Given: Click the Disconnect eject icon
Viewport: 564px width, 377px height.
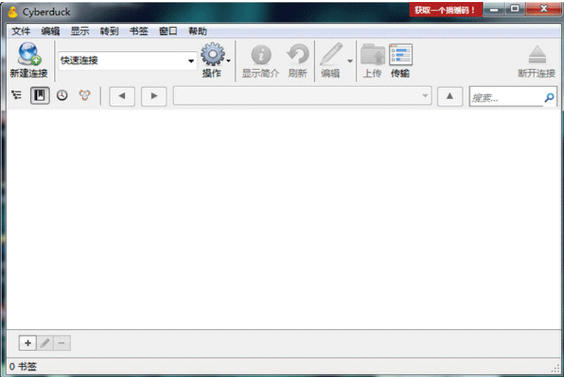Looking at the screenshot, I should click(x=537, y=55).
